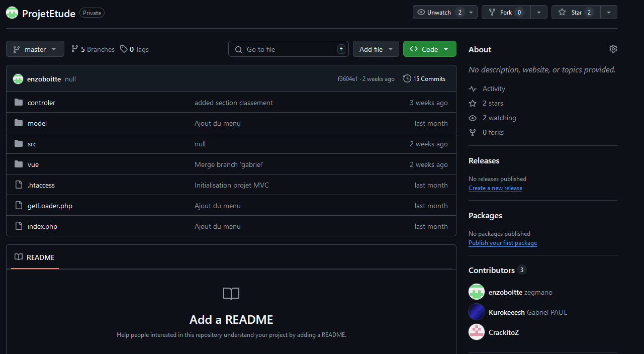Click the Go to file search field
644x354 pixels.
coord(289,49)
